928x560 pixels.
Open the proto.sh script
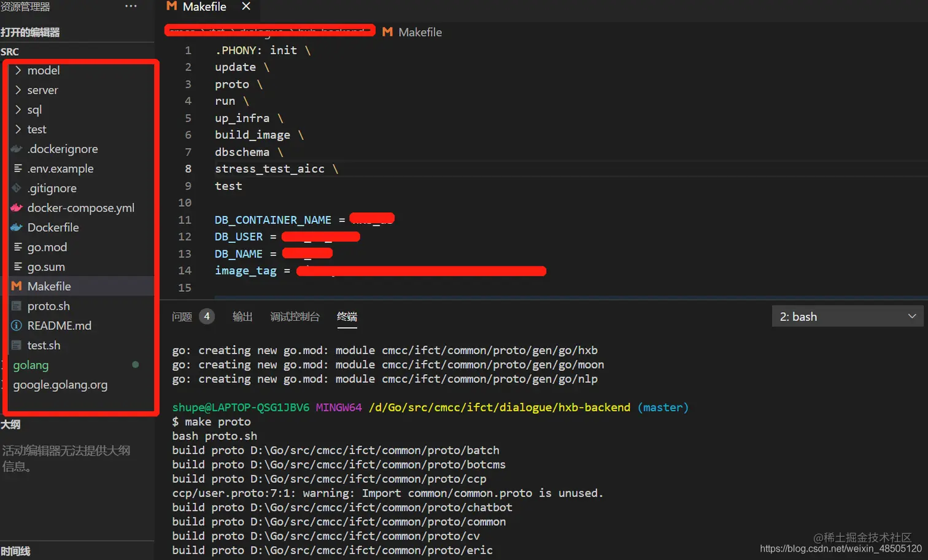click(48, 306)
